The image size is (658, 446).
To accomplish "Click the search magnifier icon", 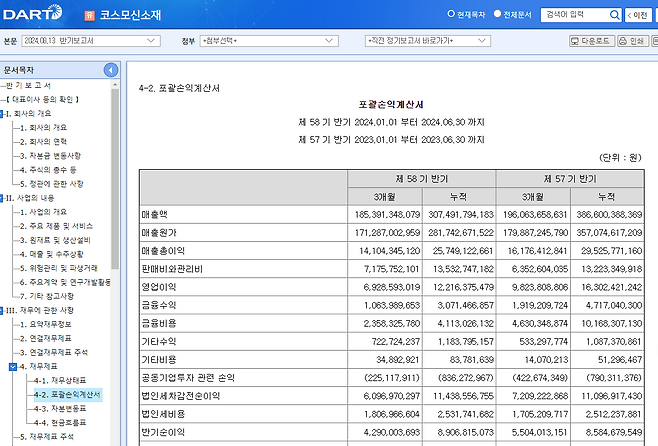I will click(x=614, y=15).
